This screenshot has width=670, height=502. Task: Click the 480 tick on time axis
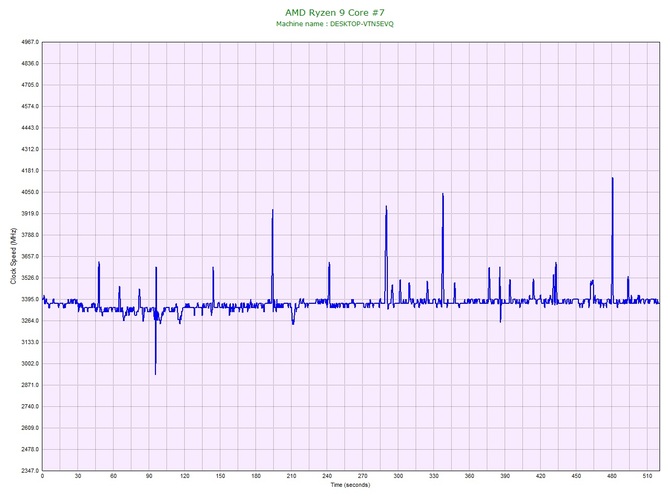[x=611, y=476]
